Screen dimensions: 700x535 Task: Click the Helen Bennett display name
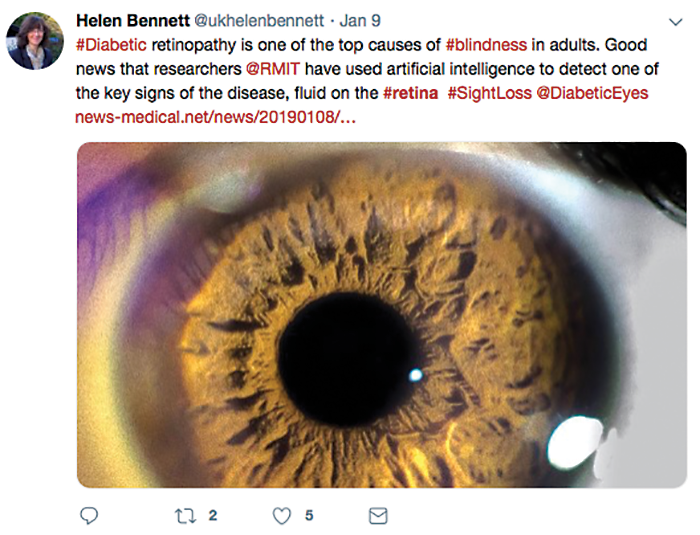[x=133, y=21]
